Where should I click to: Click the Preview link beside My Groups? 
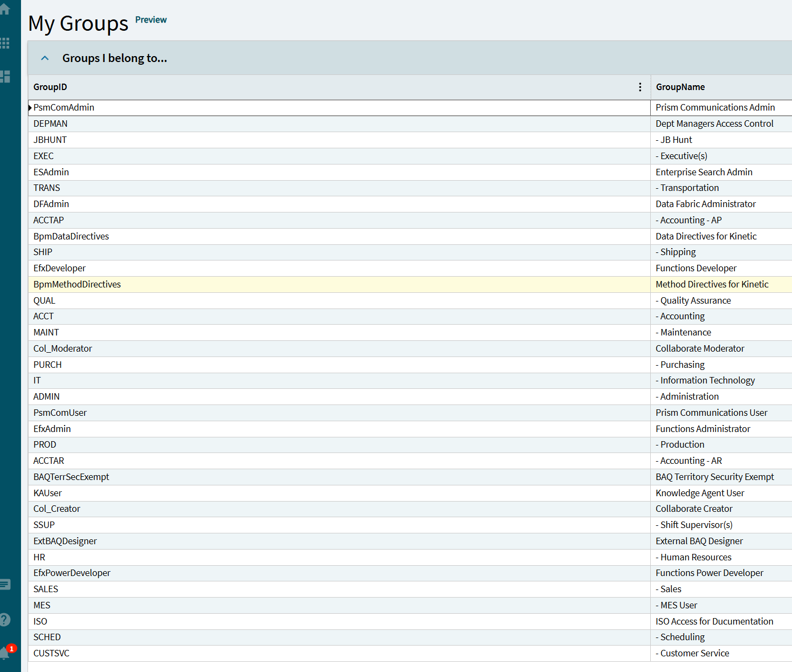click(x=151, y=20)
